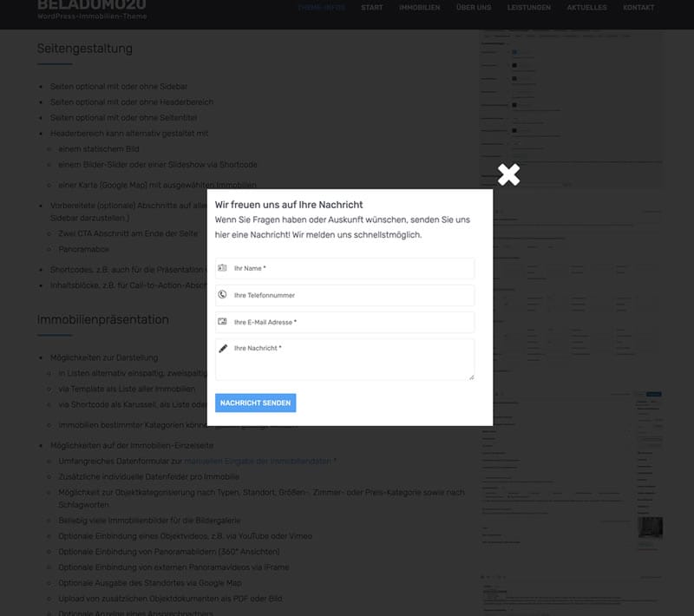Close the contact popup with the X icon
The image size is (694, 616).
(x=508, y=174)
